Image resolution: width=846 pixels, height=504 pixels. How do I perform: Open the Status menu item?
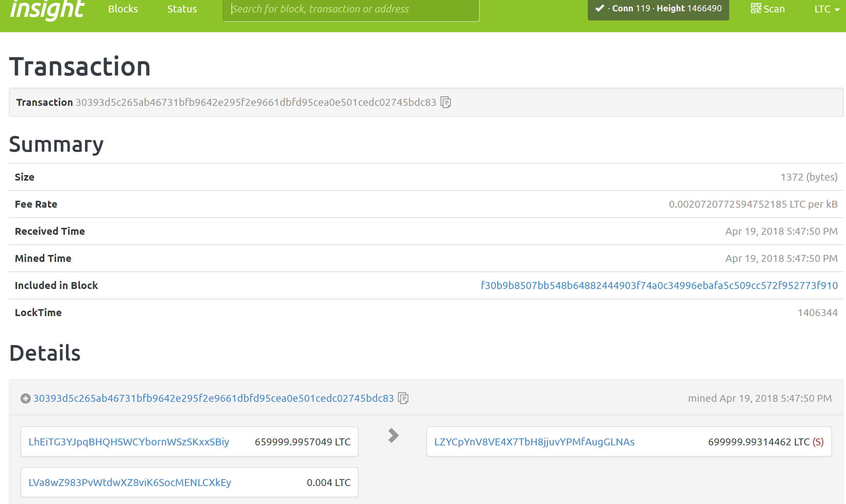click(x=182, y=9)
